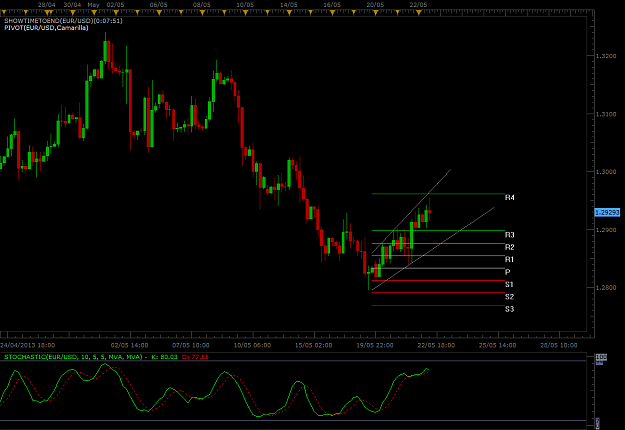Image resolution: width=625 pixels, height=430 pixels.
Task: Click the 07/05 10:00 time axis label
Action: coord(191,345)
